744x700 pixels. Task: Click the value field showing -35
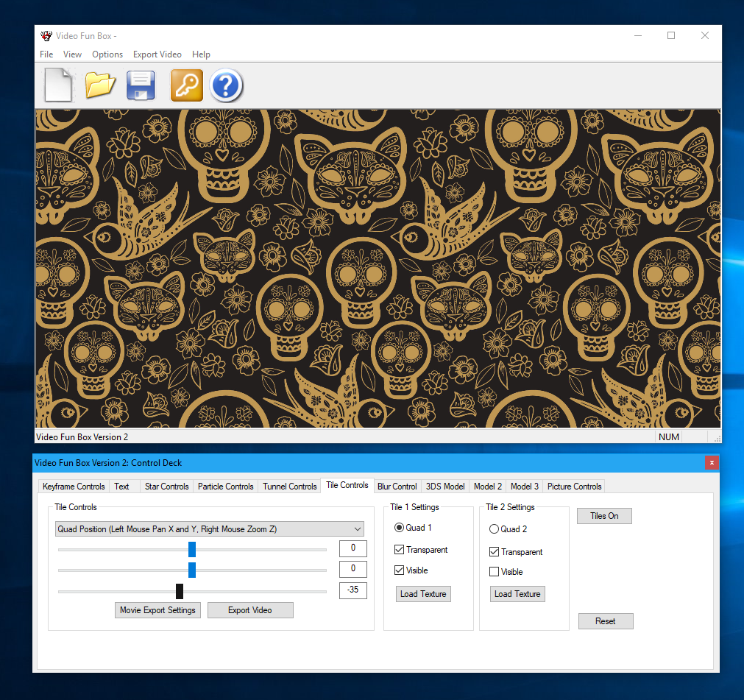tap(353, 590)
